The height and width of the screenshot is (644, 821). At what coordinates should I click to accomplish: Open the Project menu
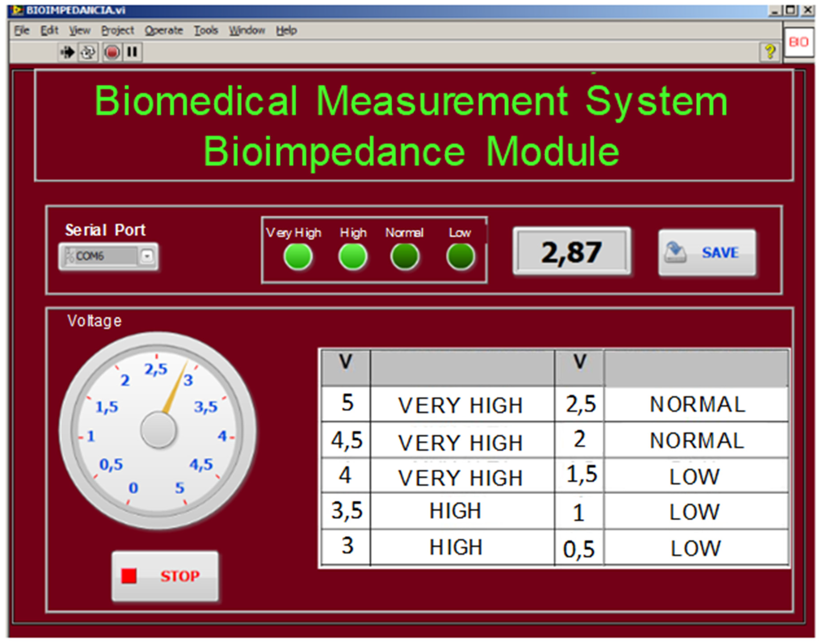tap(117, 30)
